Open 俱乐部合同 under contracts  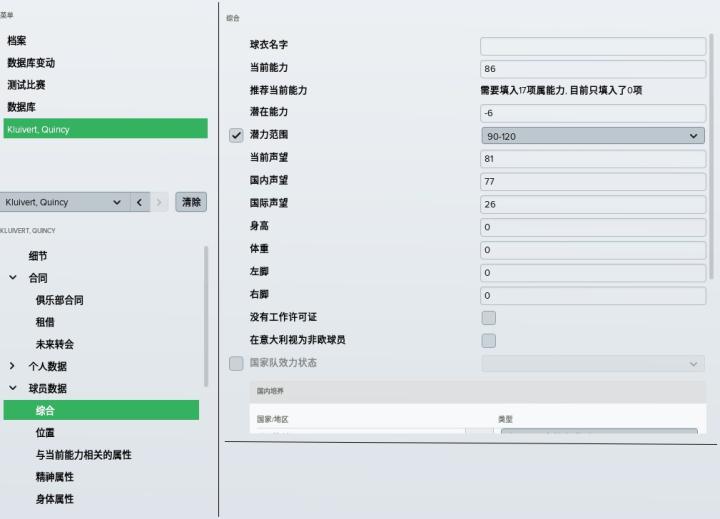59,300
